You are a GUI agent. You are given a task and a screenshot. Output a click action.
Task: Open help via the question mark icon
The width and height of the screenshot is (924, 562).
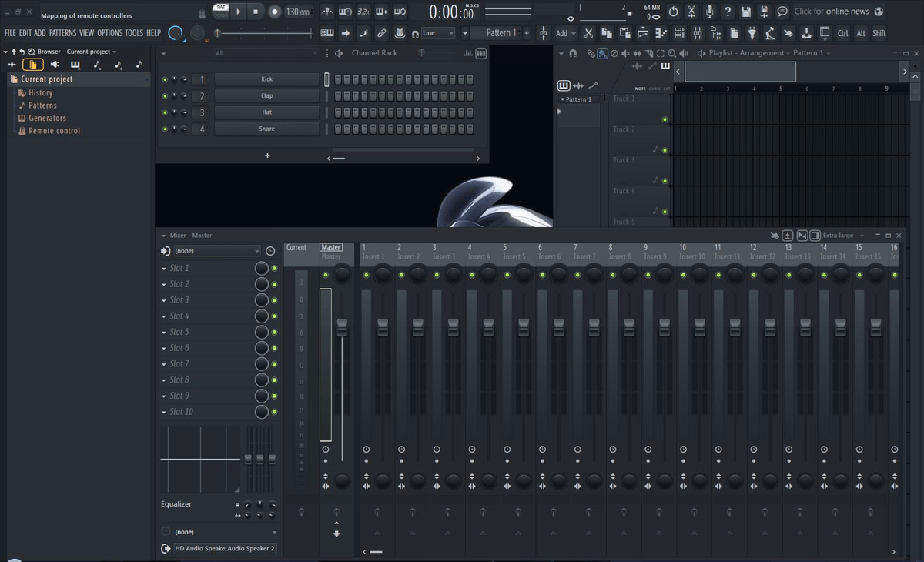[728, 10]
